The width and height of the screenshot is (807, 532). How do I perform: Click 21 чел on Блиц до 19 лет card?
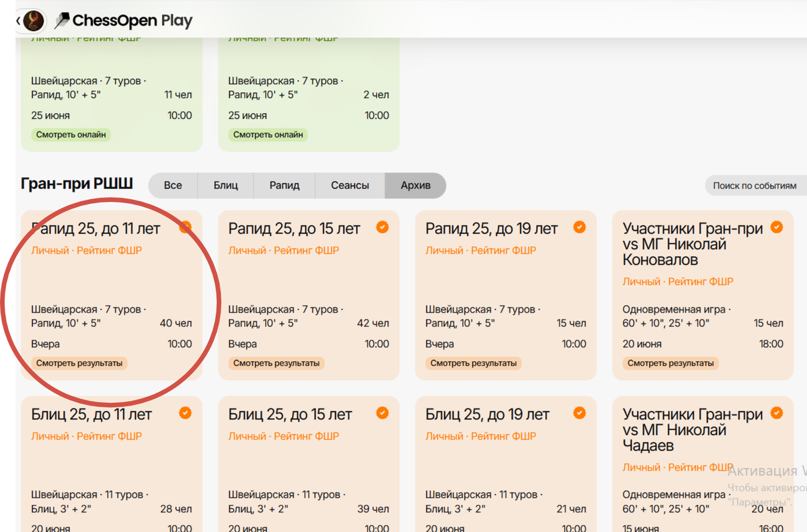571,509
